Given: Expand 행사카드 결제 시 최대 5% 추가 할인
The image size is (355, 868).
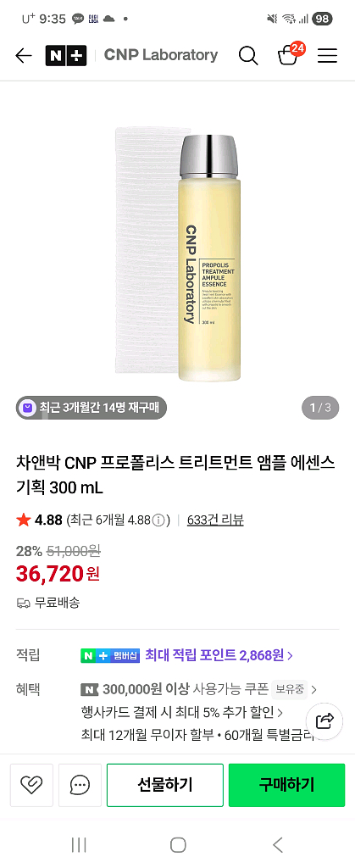Looking at the screenshot, I should 182,712.
